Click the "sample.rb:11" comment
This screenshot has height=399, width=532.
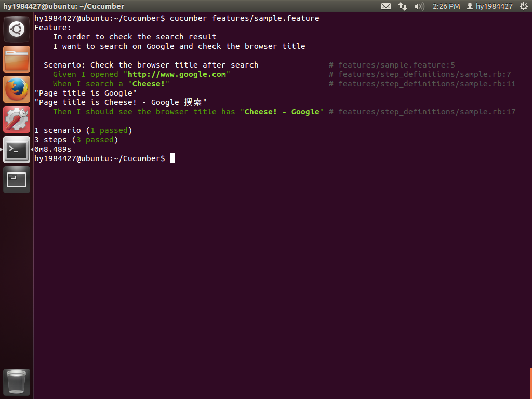tap(422, 84)
